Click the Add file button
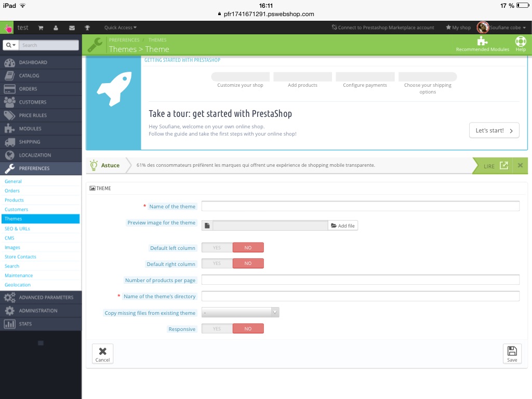The image size is (532, 399). point(343,225)
